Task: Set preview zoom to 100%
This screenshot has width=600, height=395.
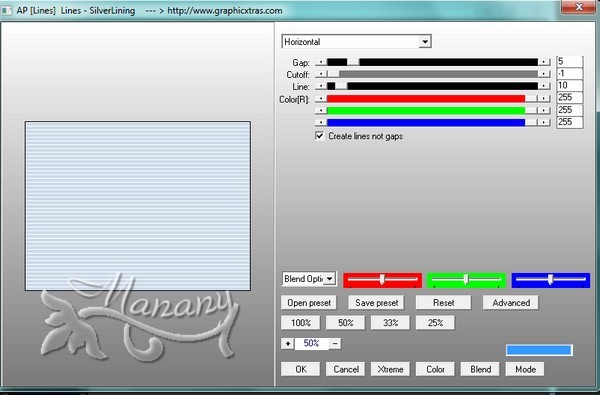Action: coord(301,323)
